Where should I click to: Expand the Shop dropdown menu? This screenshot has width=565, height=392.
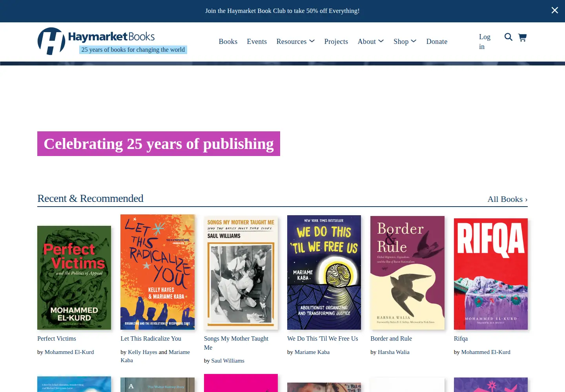click(x=405, y=42)
